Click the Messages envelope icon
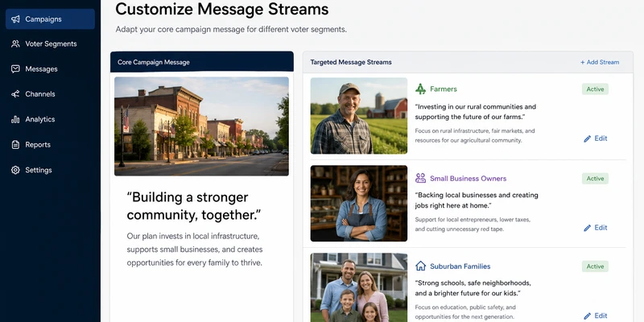644x322 pixels. pos(15,69)
